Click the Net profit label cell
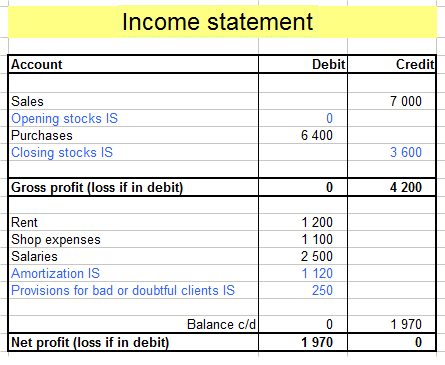The width and height of the screenshot is (445, 365). click(x=133, y=342)
